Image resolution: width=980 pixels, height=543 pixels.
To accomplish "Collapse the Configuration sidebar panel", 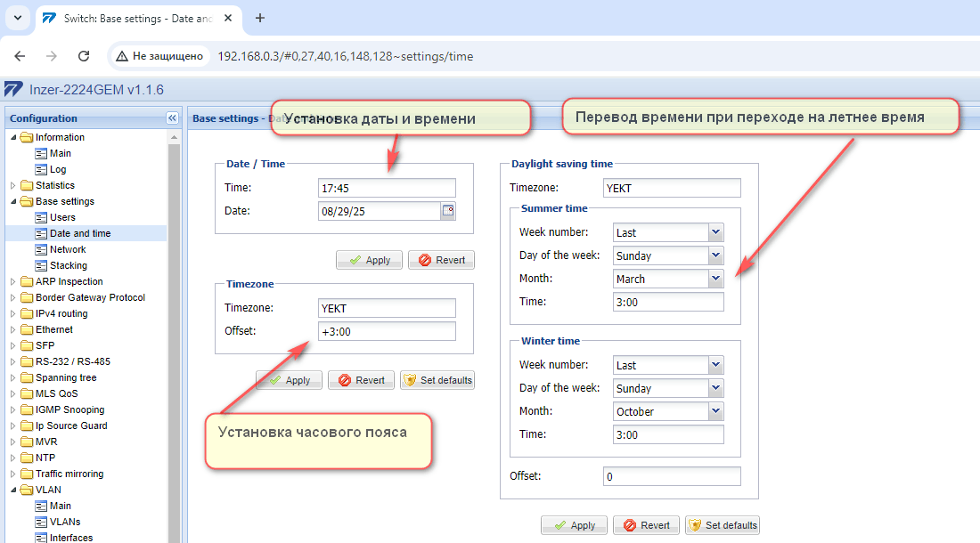I will (172, 118).
